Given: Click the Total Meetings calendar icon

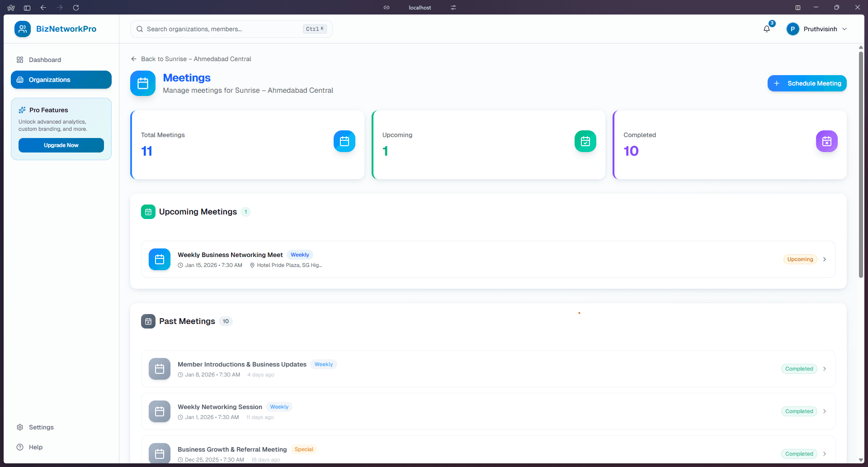Looking at the screenshot, I should tap(344, 141).
